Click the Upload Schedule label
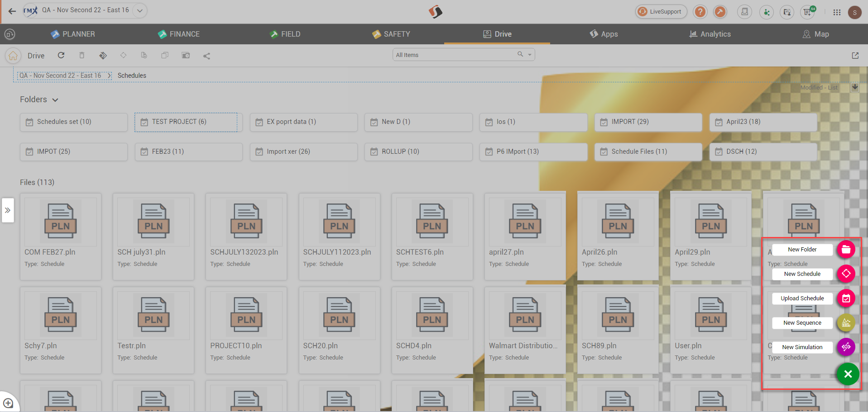The image size is (868, 412). tap(802, 298)
